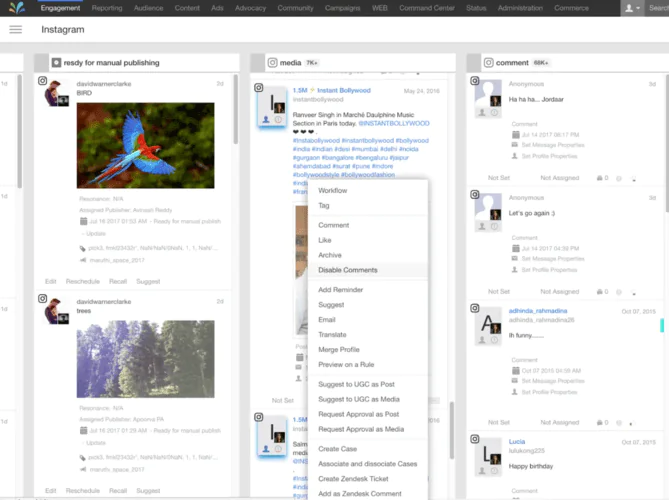Screen dimensions: 669x500
Task: Select Workflow in the context menu
Action: (x=367, y=190)
